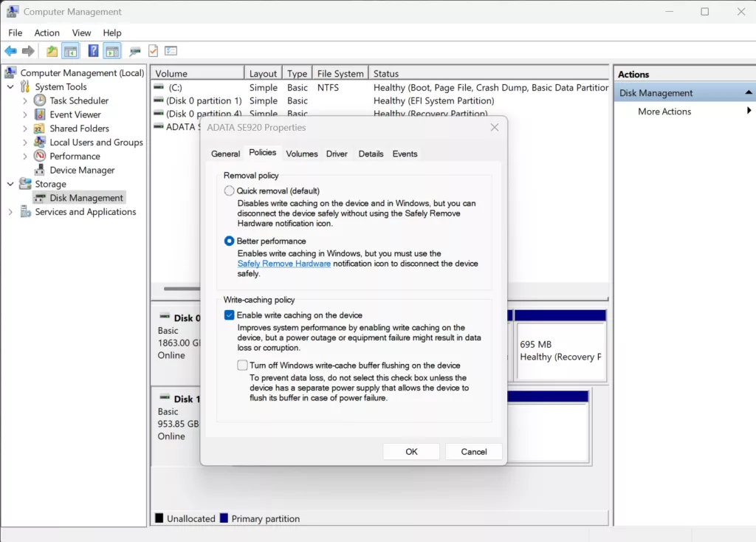Image resolution: width=756 pixels, height=542 pixels.
Task: Switch to the Driver tab
Action: tap(337, 154)
